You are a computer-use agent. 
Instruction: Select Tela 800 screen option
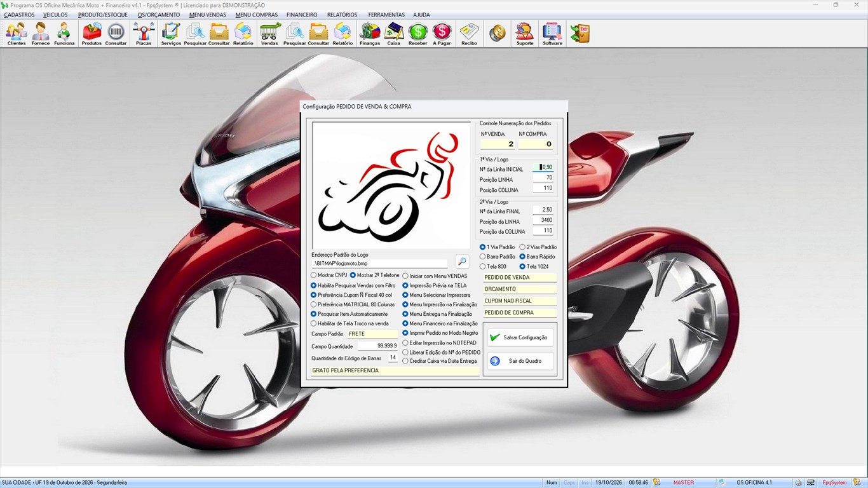pyautogui.click(x=492, y=266)
